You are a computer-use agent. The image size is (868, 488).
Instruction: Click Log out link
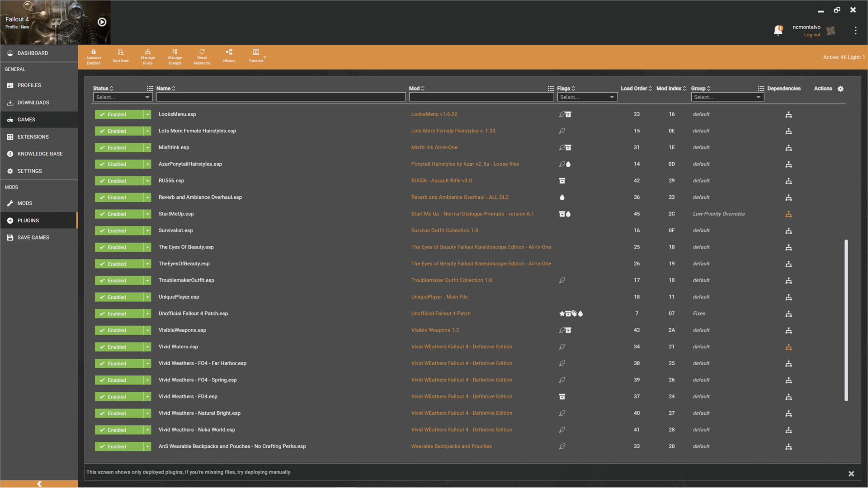pos(812,35)
